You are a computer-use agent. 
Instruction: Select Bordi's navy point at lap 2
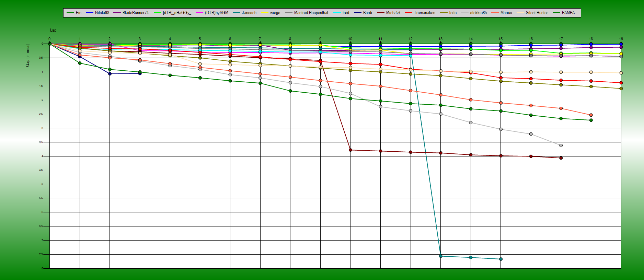pyautogui.click(x=110, y=74)
